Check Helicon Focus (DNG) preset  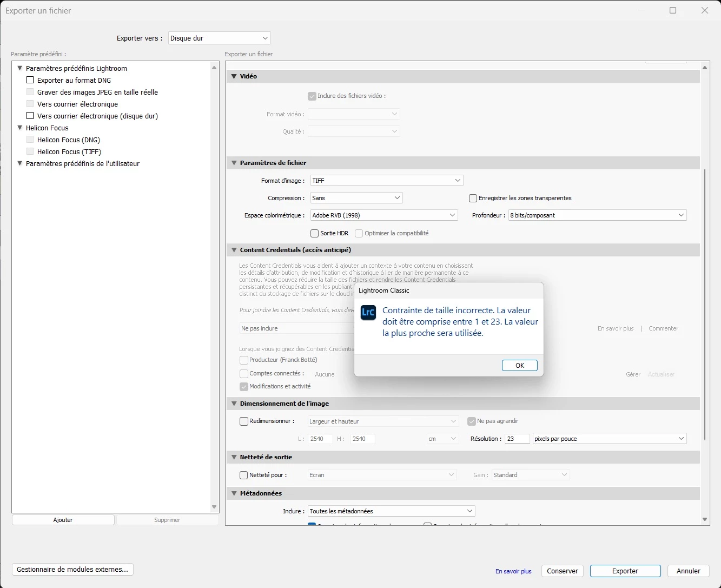coord(30,140)
